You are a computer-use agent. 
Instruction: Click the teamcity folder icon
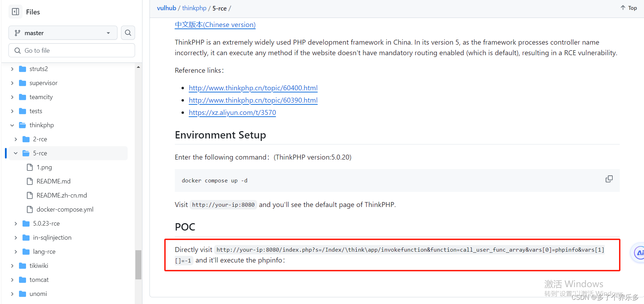(x=23, y=97)
